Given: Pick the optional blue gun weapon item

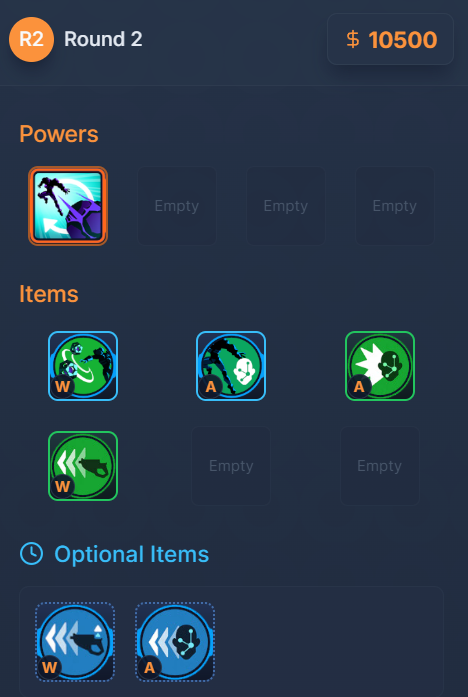Looking at the screenshot, I should (75, 642).
